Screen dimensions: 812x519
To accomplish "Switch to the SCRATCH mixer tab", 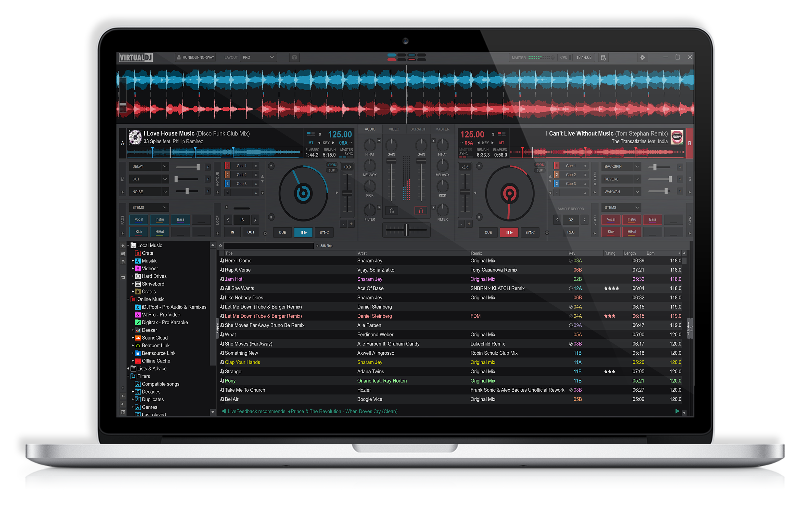I will point(418,129).
